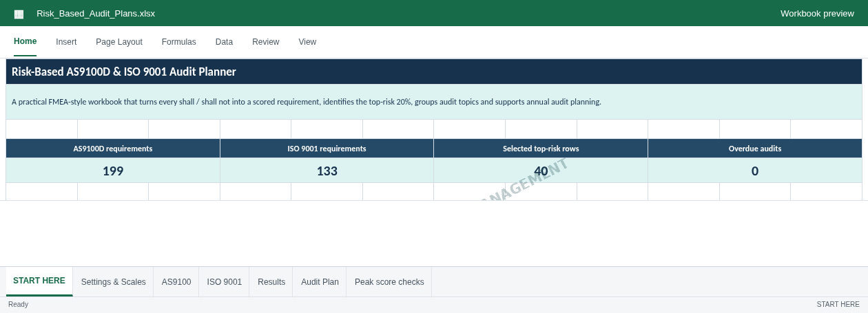Open the ISO 9001 sheet tab

coord(225,282)
